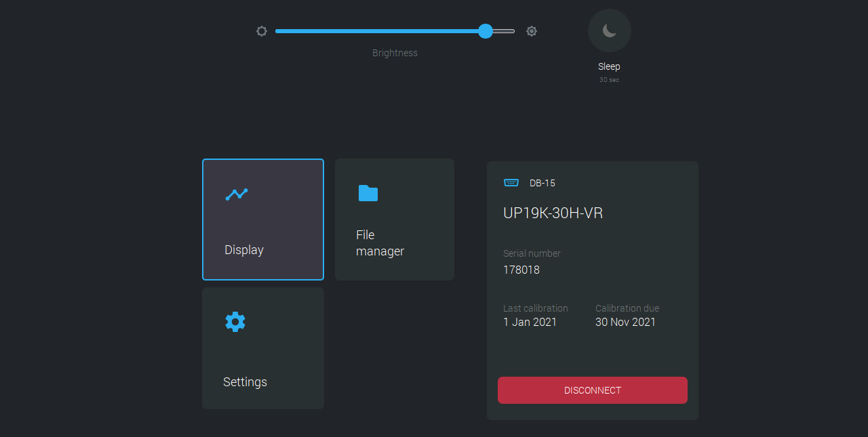Click the Sleep text label
The width and height of the screenshot is (868, 437).
tap(609, 66)
